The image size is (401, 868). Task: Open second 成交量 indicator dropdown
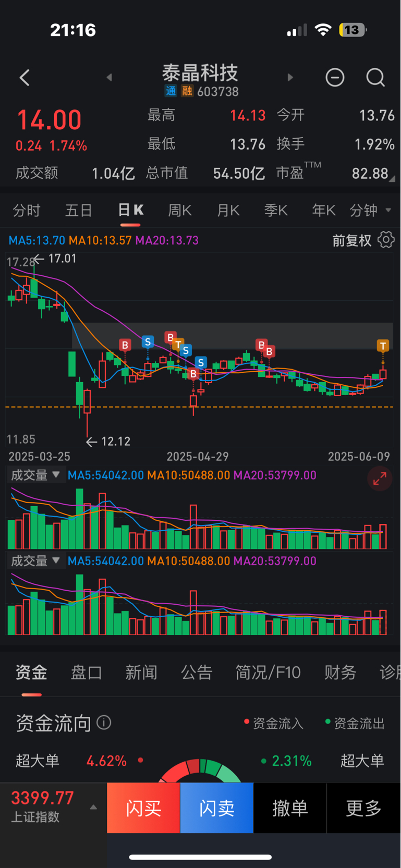[x=35, y=561]
